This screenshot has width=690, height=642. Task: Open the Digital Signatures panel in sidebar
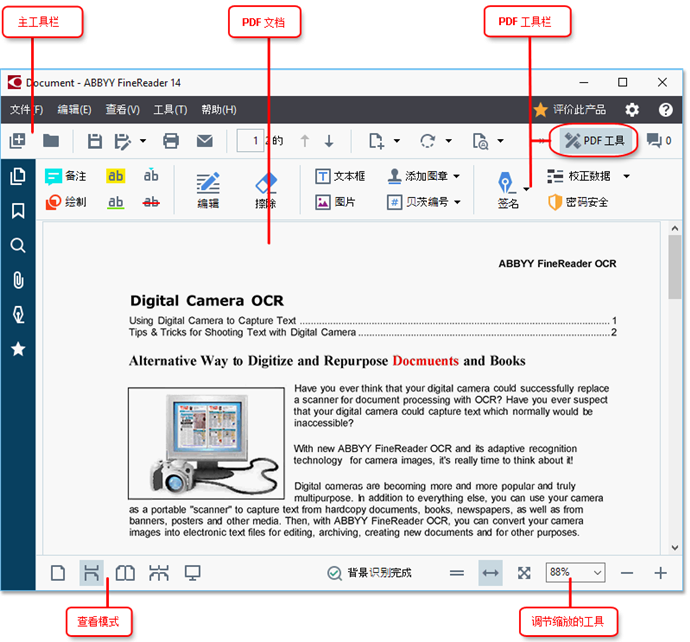(18, 315)
